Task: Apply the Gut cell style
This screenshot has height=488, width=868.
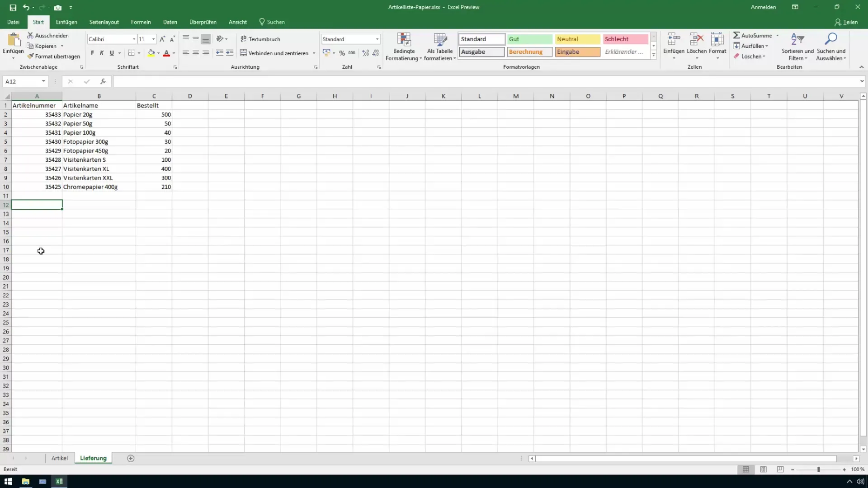Action: (529, 39)
